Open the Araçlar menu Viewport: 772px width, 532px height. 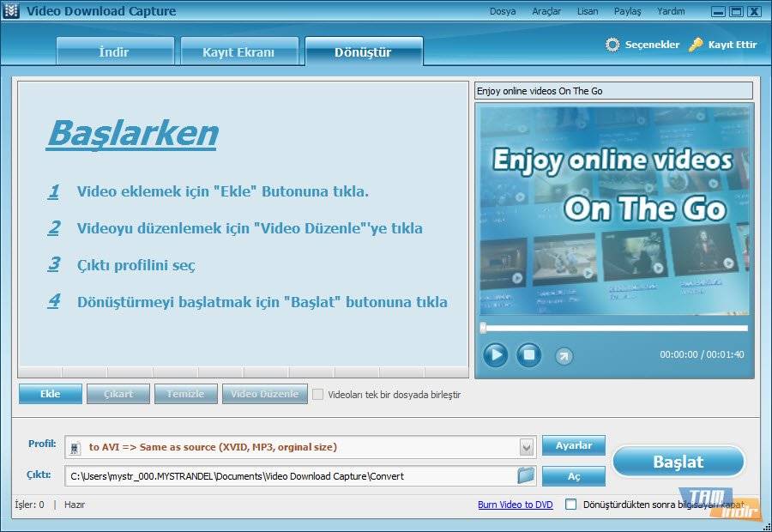546,11
